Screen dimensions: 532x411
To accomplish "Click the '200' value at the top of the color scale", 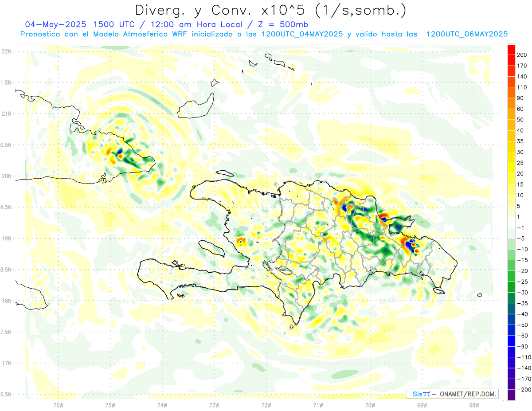I will pos(522,55).
